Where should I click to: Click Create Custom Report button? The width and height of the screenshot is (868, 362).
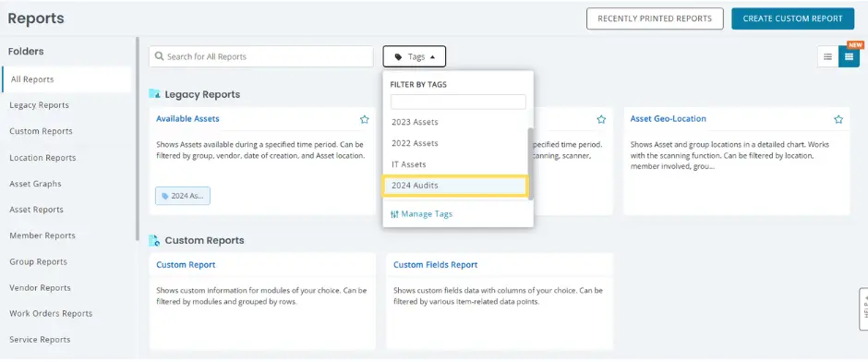792,18
